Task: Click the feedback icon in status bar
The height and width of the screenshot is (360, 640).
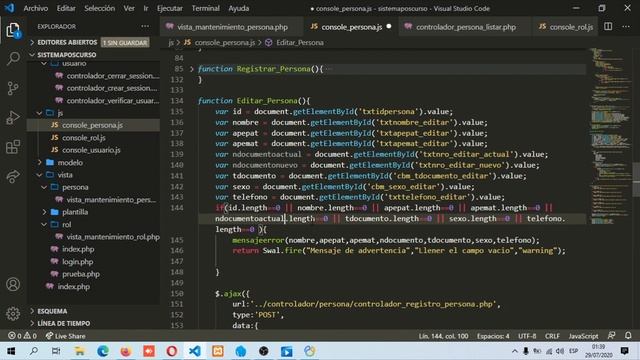Action: [x=611, y=336]
